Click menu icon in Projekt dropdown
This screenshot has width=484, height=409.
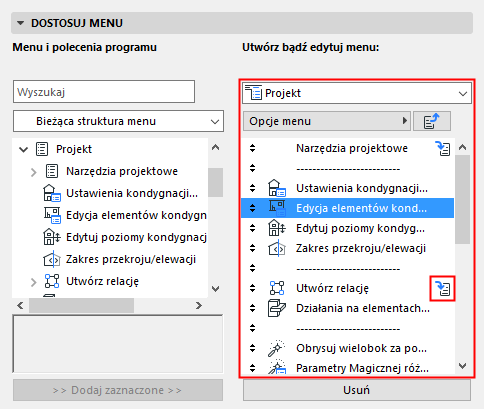pos(253,93)
